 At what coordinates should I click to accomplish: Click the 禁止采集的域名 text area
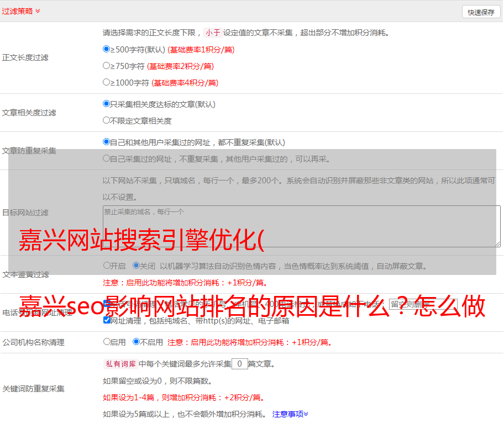[301, 226]
